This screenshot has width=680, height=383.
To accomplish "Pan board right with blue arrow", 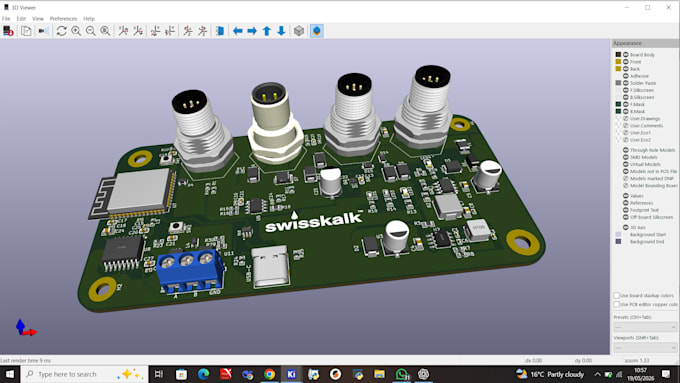I will click(252, 31).
